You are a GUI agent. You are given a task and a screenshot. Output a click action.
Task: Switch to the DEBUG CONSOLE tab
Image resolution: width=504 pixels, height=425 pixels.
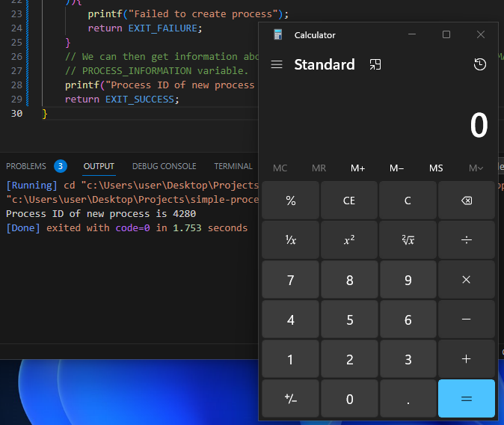tap(165, 166)
